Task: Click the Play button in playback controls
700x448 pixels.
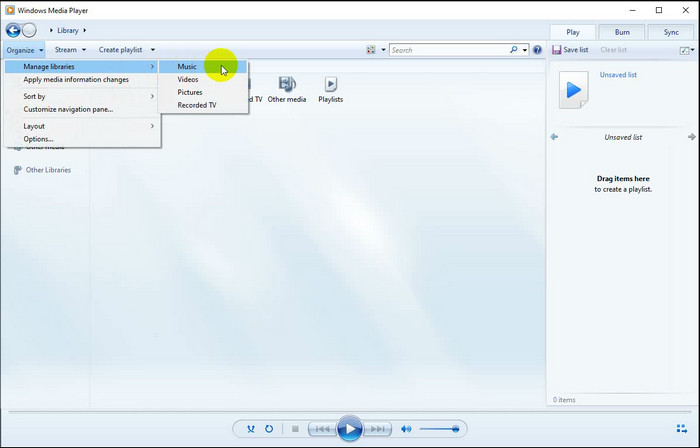Action: [x=349, y=429]
